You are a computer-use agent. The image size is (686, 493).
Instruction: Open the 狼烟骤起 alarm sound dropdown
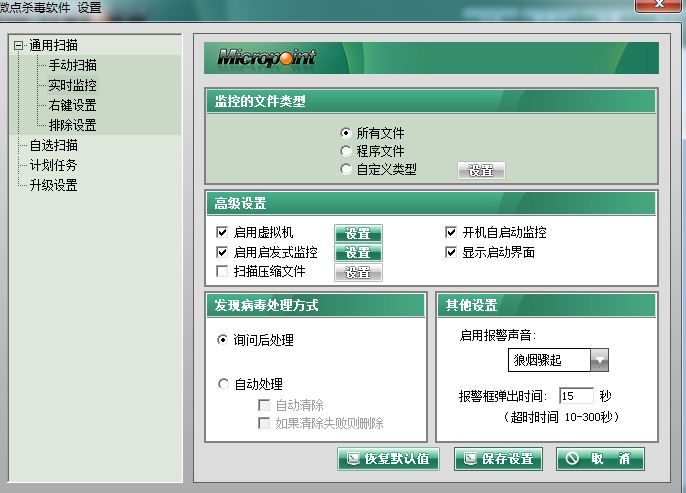pyautogui.click(x=599, y=359)
